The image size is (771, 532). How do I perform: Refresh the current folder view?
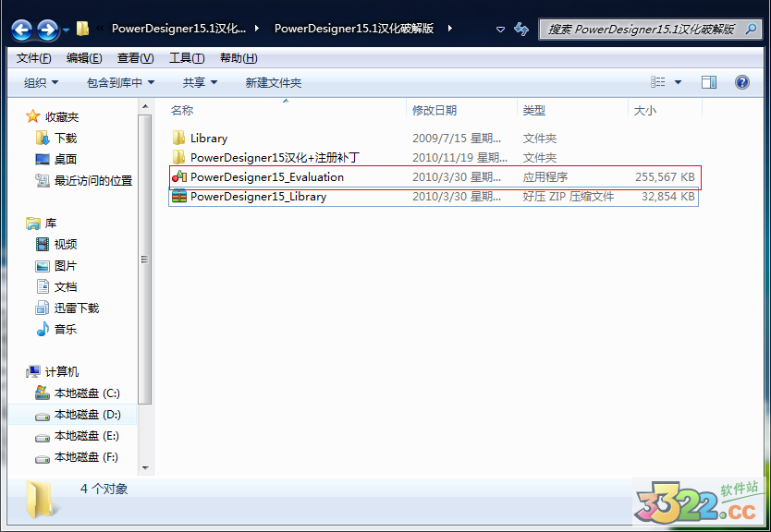tap(521, 30)
